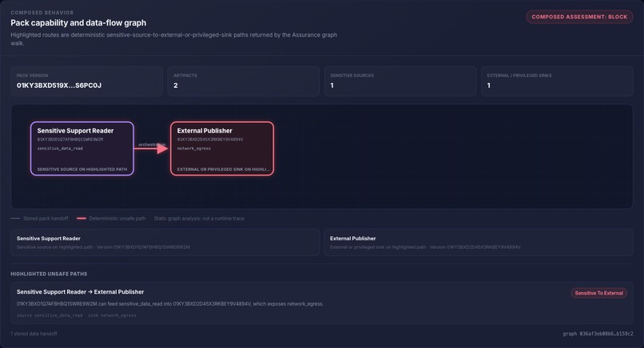Click version ID inside External Publisher node

pyautogui.click(x=210, y=140)
